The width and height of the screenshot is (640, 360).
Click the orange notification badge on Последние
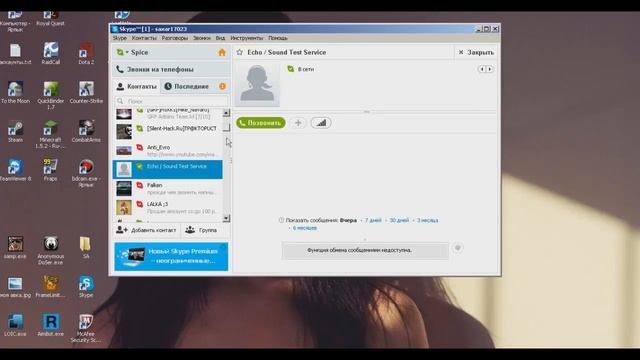[222, 86]
